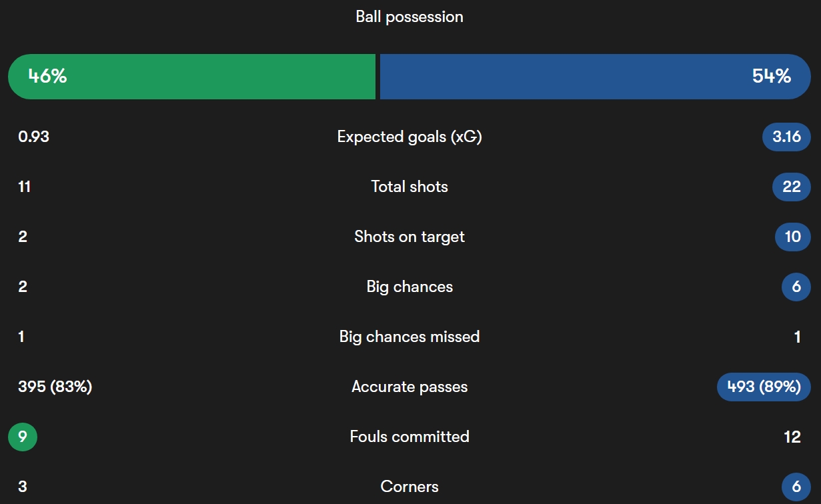
Task: Click the blue 6 big chances badge
Action: (x=796, y=287)
